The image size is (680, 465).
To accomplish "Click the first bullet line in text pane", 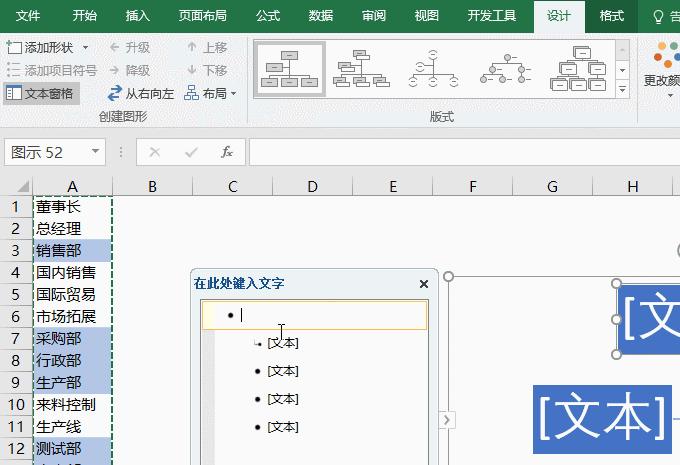I will (315, 315).
